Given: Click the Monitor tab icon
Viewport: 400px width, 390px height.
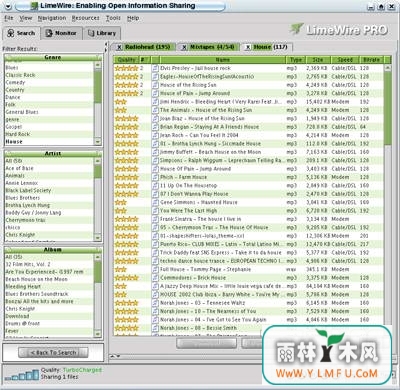Looking at the screenshot, I should (49, 33).
